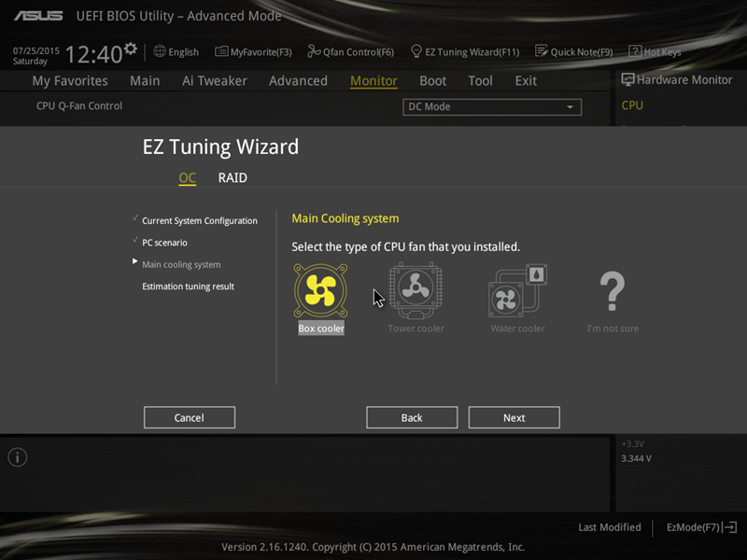Choose the Tower cooler icon
The width and height of the screenshot is (747, 560).
point(416,290)
